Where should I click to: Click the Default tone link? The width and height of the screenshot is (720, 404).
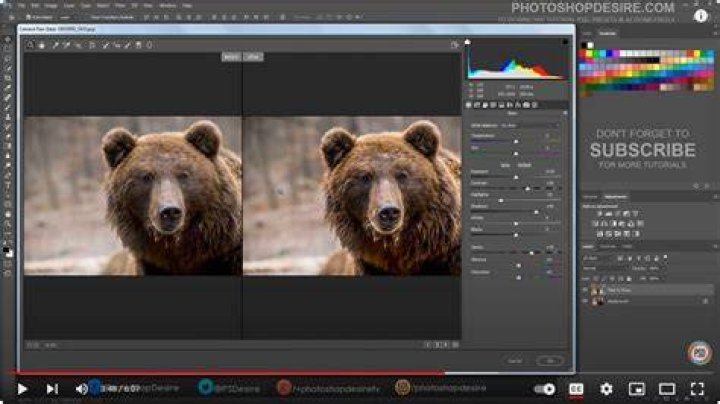coord(524,165)
